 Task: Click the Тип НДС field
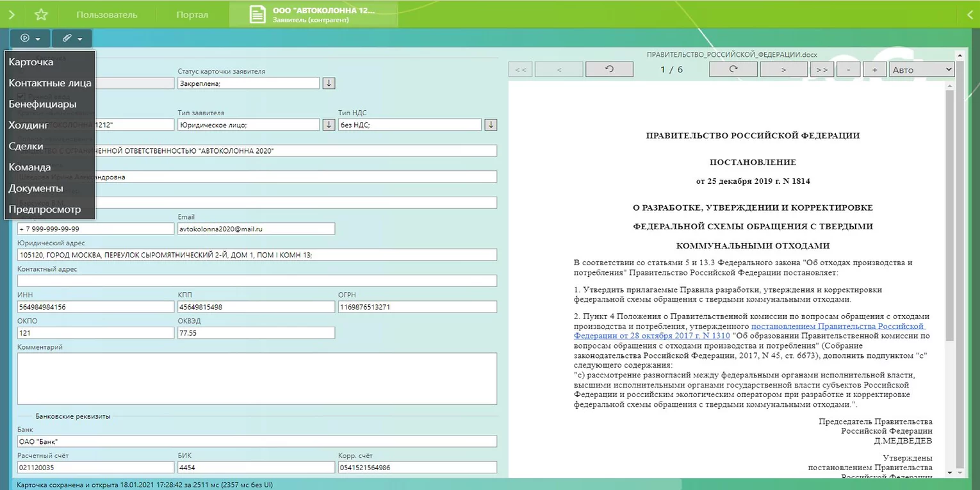coord(410,125)
